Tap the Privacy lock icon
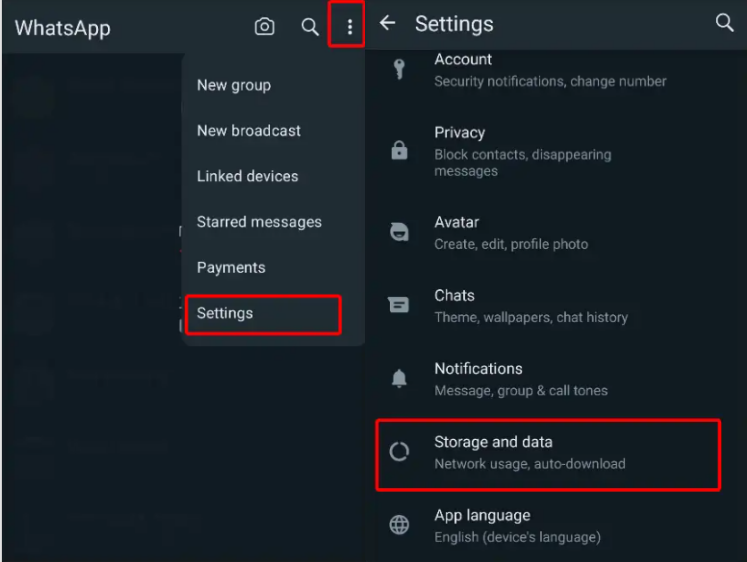The height and width of the screenshot is (562, 747). point(399,152)
